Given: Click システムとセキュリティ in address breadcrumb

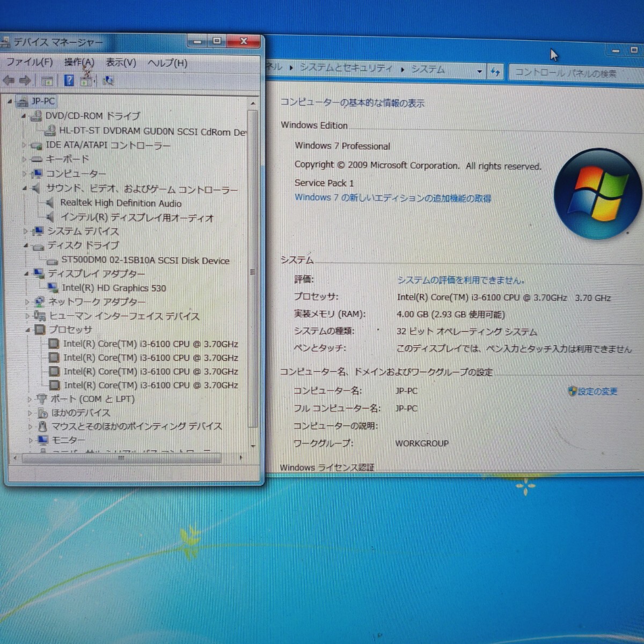Looking at the screenshot, I should click(x=346, y=68).
